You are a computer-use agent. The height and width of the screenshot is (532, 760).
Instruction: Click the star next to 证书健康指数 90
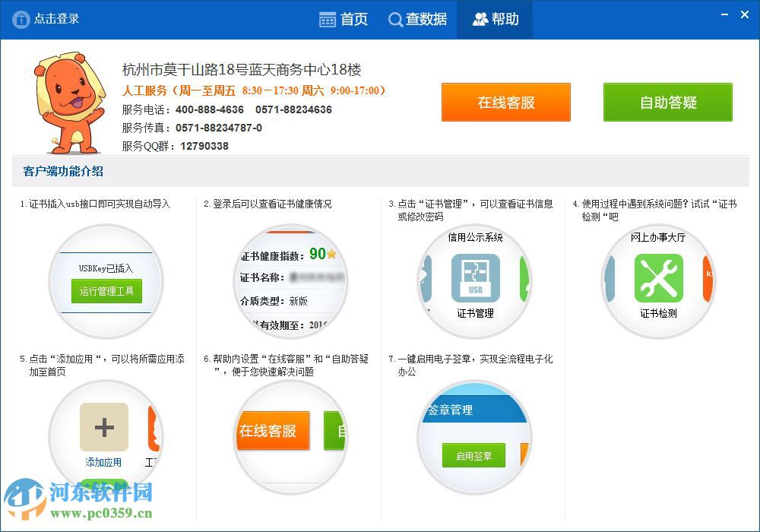pos(331,252)
